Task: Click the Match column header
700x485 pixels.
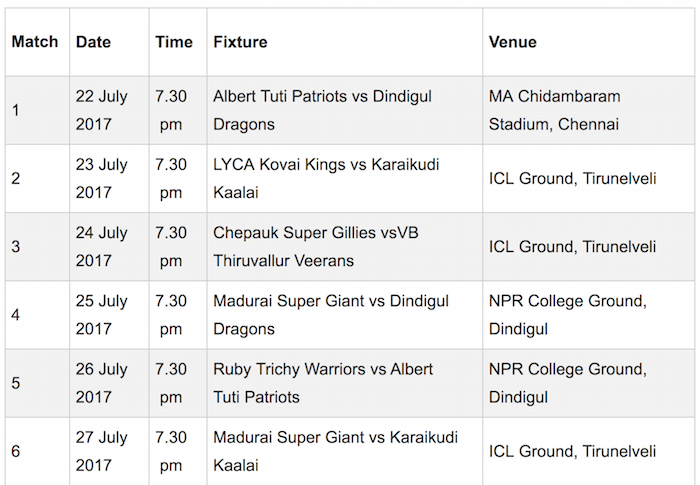Action: tap(35, 43)
